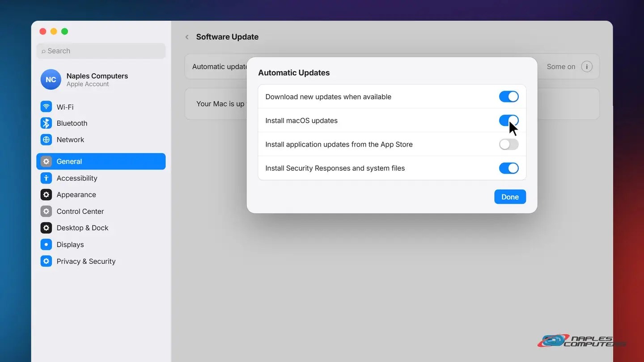644x362 pixels.
Task: Select Displays in the sidebar
Action: [x=70, y=244]
